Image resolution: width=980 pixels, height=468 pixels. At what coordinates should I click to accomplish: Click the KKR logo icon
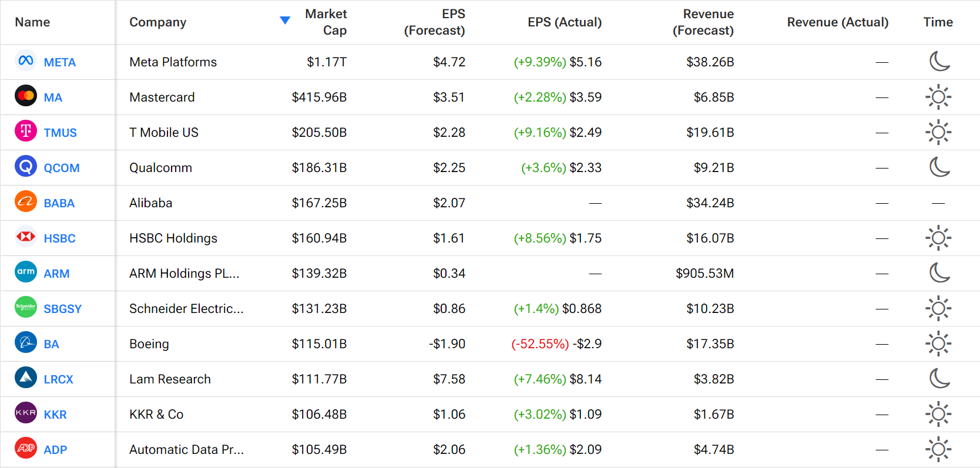[x=26, y=412]
